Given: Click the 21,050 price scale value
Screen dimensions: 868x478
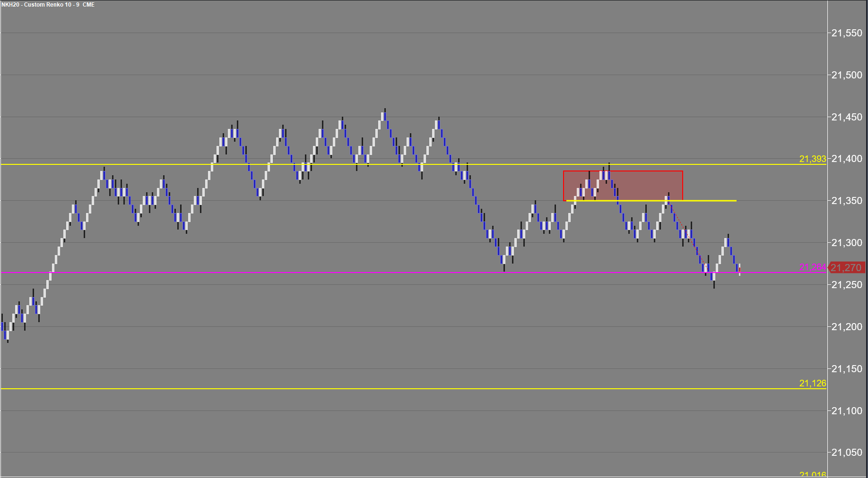Looking at the screenshot, I should (847, 452).
